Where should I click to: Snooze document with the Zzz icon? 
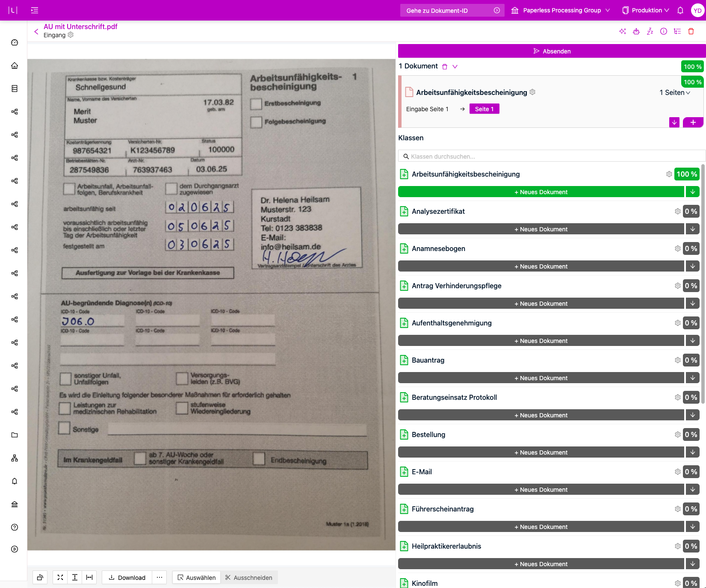pos(650,31)
